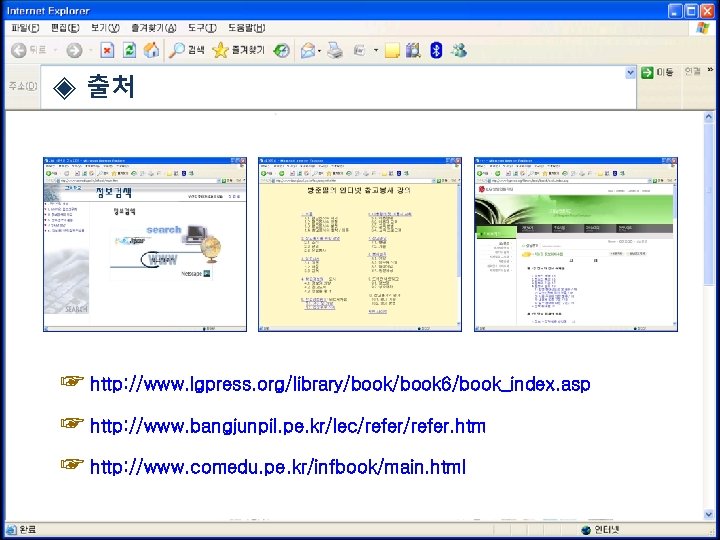Open Favorites (즐겨찾기) star button
This screenshot has width=720, height=540.
pos(238,50)
